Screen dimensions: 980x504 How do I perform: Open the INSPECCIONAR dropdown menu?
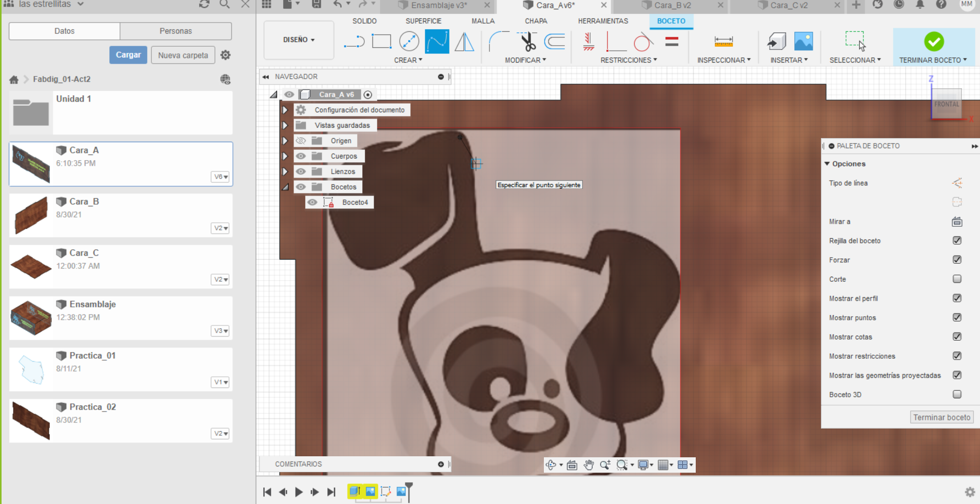[723, 60]
